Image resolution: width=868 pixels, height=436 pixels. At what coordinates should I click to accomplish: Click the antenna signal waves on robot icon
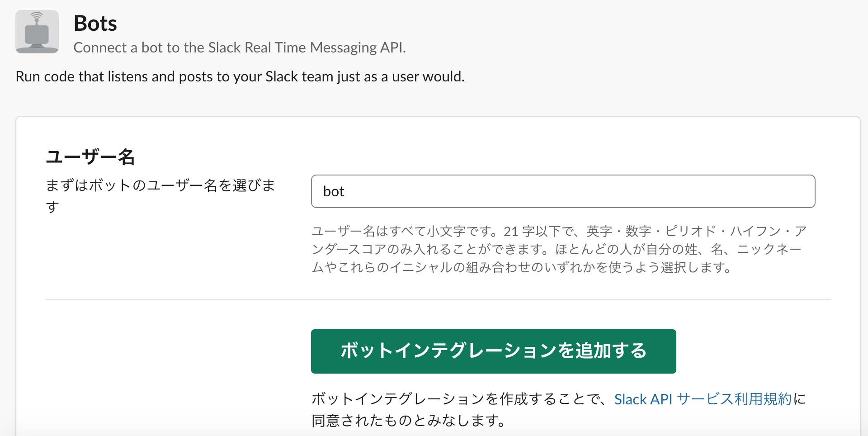[37, 17]
